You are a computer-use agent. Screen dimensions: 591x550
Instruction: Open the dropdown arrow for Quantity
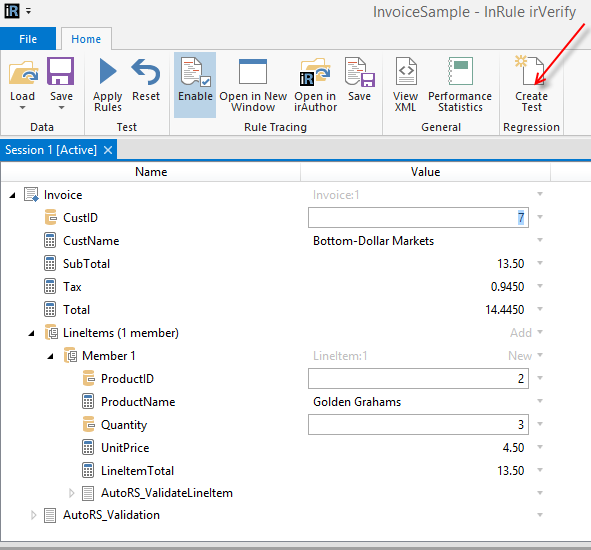540,424
